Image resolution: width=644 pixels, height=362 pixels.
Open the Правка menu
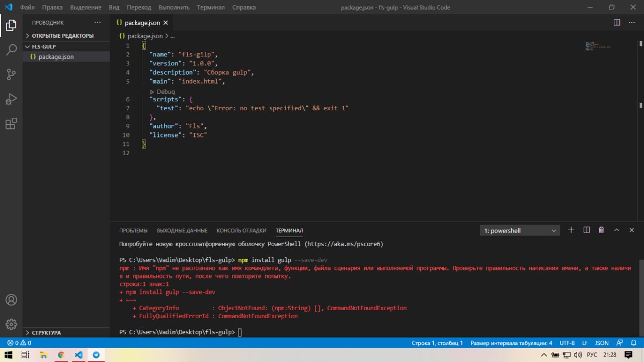click(52, 8)
